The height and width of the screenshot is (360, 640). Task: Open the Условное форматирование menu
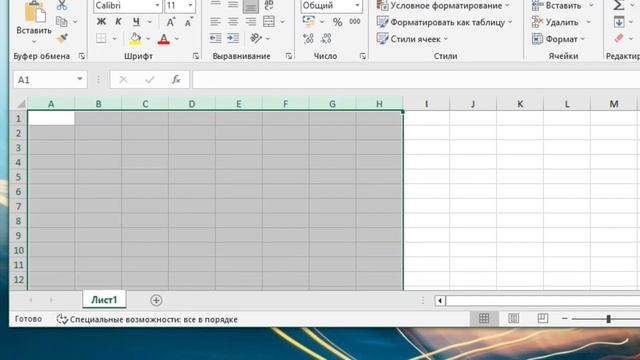442,6
